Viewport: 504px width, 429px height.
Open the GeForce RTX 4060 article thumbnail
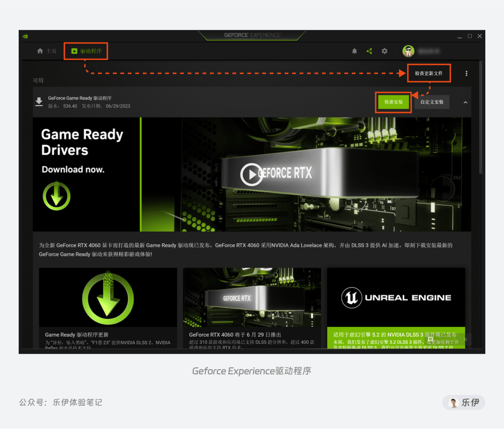coord(252,297)
